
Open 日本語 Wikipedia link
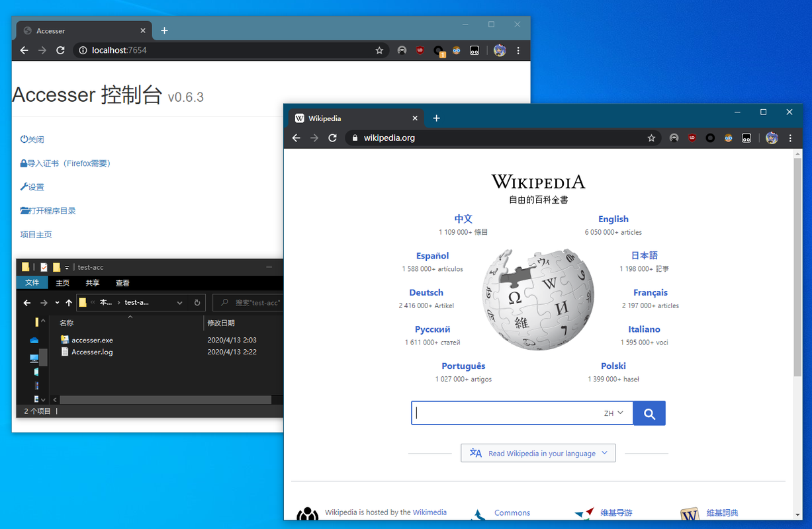click(x=645, y=256)
